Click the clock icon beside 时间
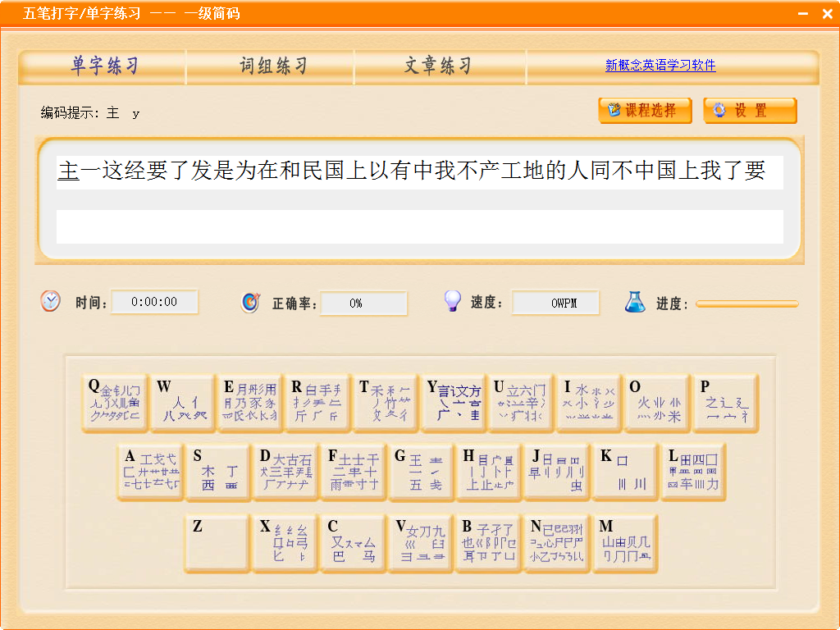 [49, 302]
